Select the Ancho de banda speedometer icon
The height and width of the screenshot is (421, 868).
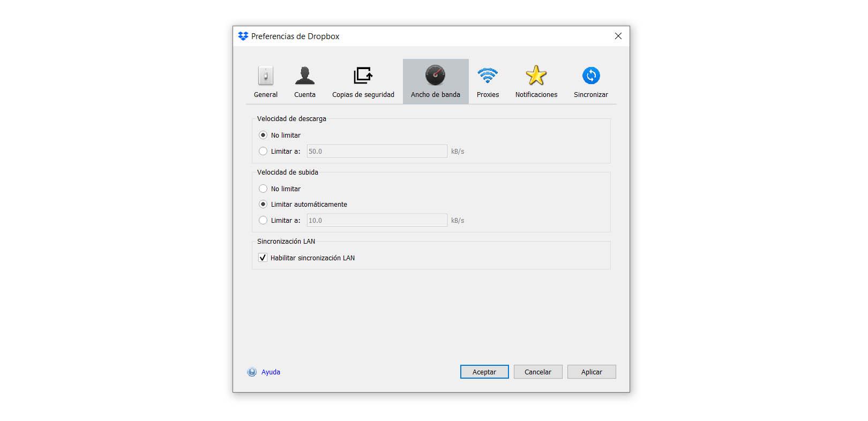point(435,76)
